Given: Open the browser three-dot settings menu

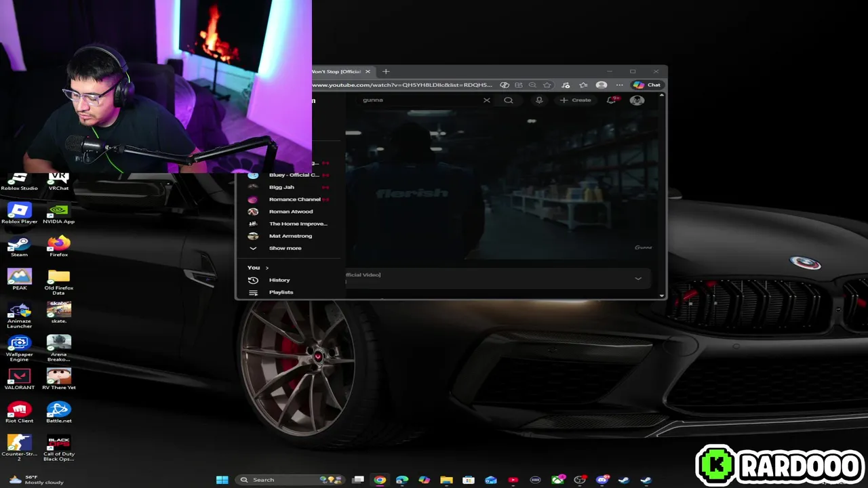Looking at the screenshot, I should [x=619, y=85].
